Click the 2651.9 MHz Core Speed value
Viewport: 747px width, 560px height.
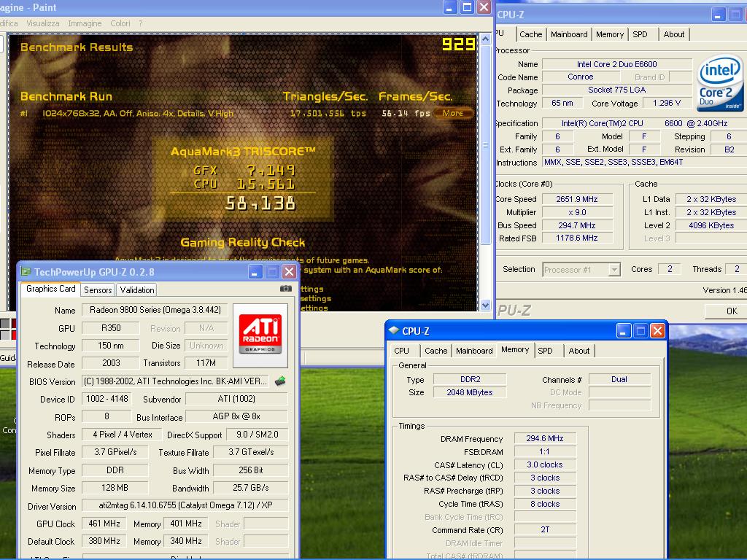[x=577, y=199]
